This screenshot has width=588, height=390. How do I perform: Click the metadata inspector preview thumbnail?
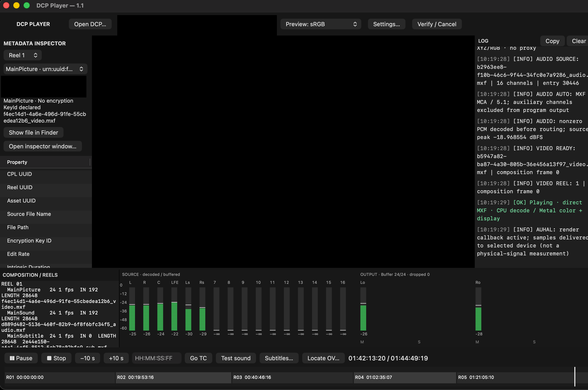click(44, 87)
